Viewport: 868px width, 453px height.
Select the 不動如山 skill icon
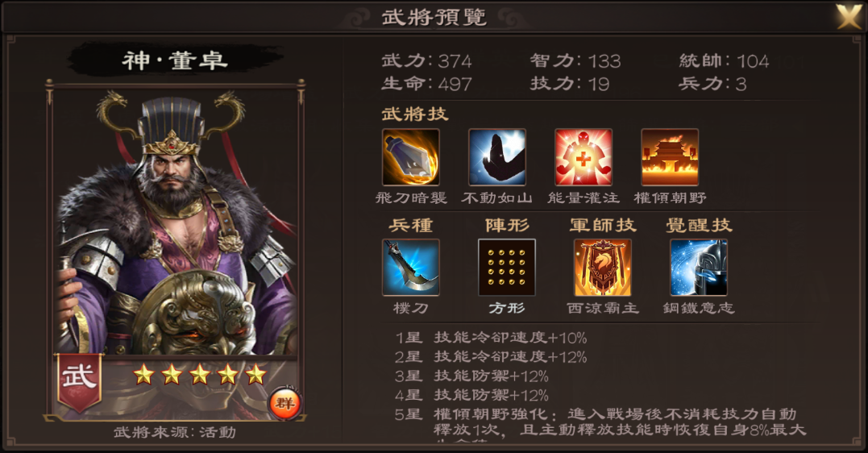[497, 157]
